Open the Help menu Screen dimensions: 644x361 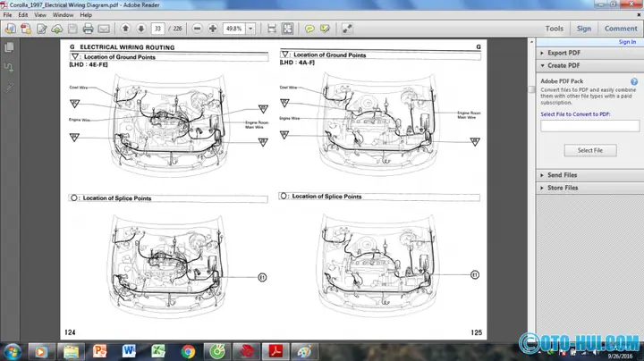[86, 15]
